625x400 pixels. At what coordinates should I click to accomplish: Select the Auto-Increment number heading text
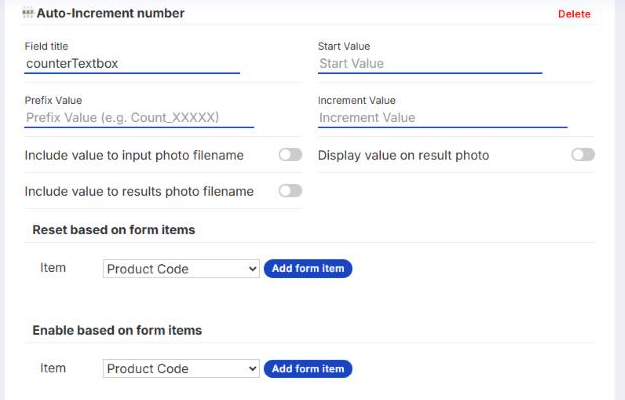coord(110,13)
